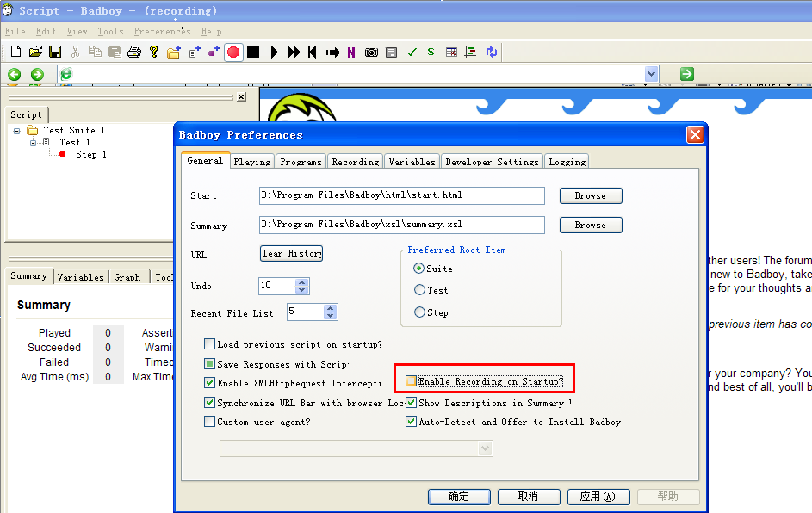The height and width of the screenshot is (513, 812).
Task: Rewind script with skip-to-start button
Action: click(x=313, y=52)
